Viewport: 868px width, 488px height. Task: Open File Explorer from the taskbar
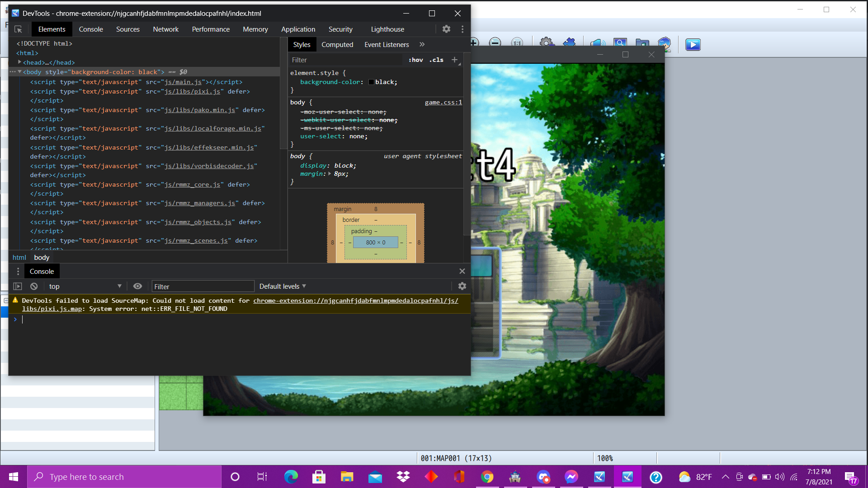[x=347, y=477]
